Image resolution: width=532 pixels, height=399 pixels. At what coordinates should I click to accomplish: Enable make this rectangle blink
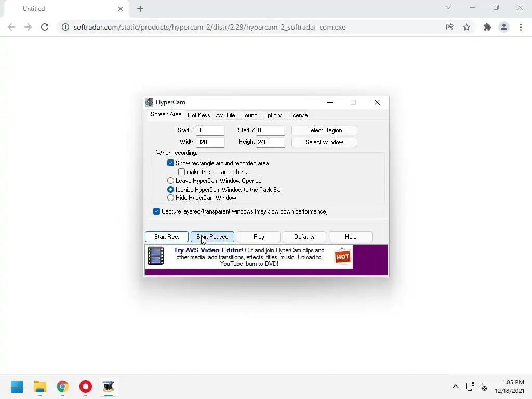coord(181,172)
